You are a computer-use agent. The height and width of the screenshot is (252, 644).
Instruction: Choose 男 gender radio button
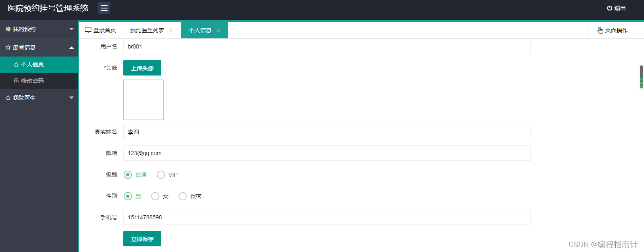[x=128, y=196]
